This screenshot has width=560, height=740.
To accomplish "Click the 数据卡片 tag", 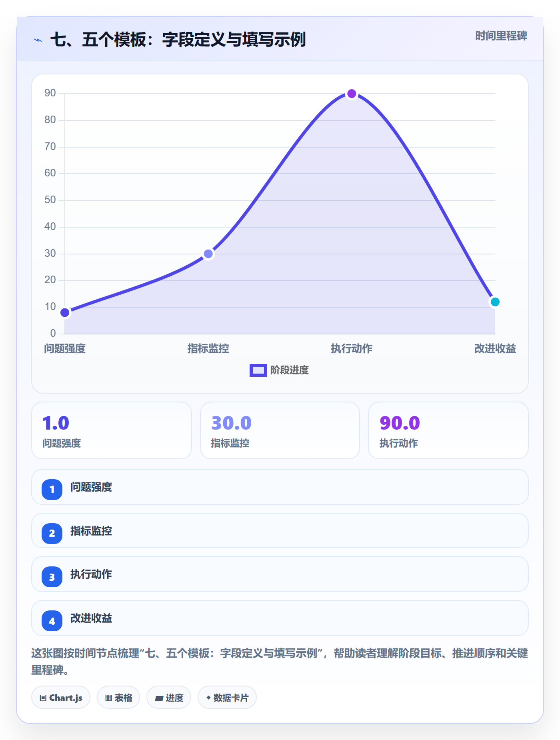I will 227,698.
